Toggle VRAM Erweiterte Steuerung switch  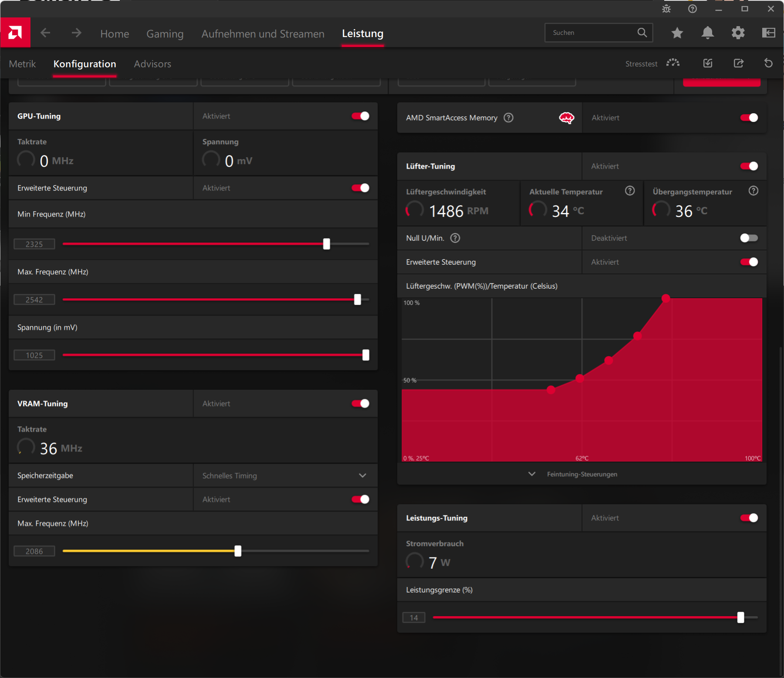tap(361, 499)
